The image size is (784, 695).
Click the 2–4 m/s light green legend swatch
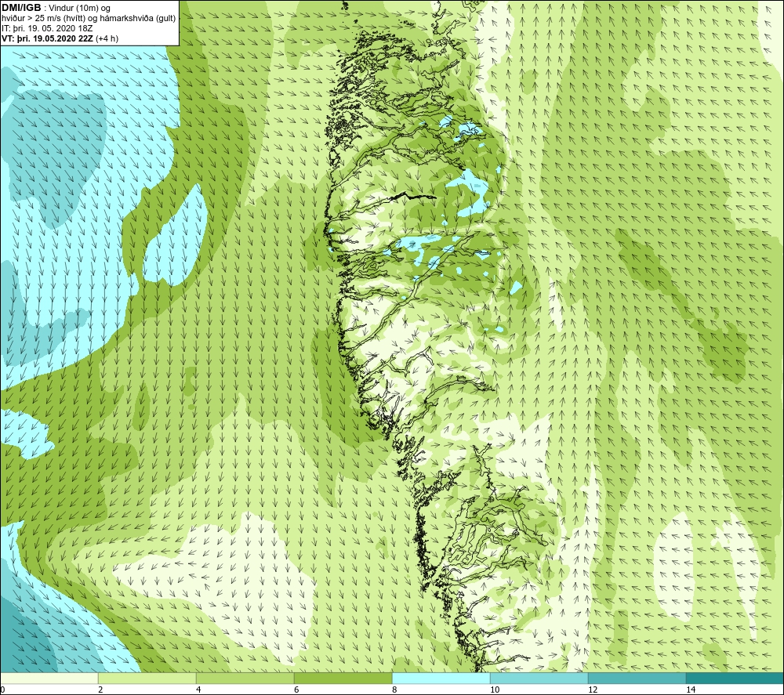147,678
